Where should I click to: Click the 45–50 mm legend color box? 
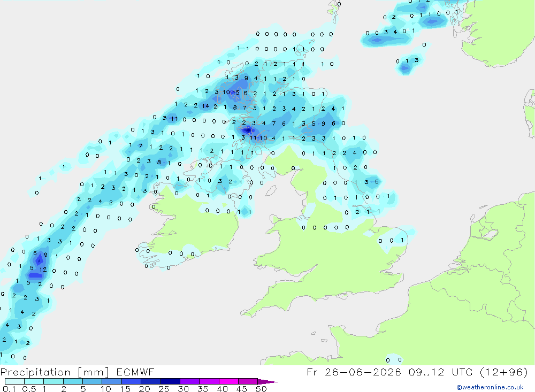click(248, 381)
